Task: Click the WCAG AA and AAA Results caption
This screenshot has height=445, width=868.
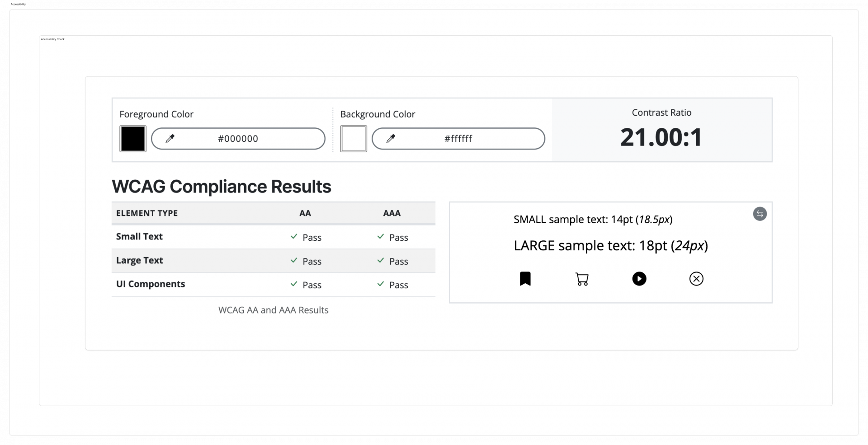Action: [274, 310]
